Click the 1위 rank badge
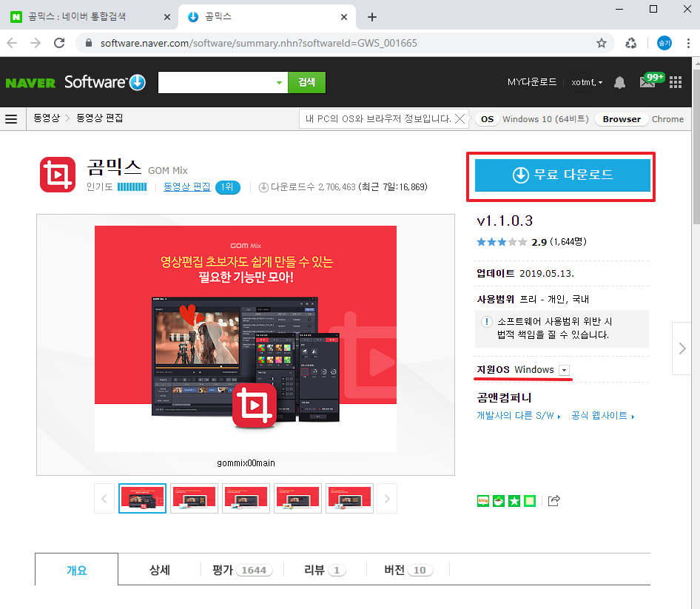Viewport: 700px width, 609px height. [228, 187]
